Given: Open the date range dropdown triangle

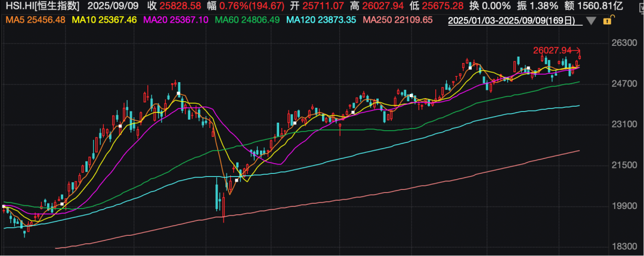Looking at the screenshot, I should 590,21.
